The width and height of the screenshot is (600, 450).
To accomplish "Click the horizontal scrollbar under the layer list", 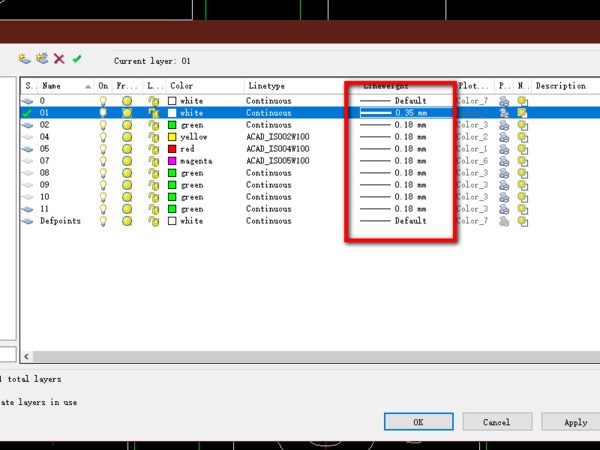I will pos(300,357).
